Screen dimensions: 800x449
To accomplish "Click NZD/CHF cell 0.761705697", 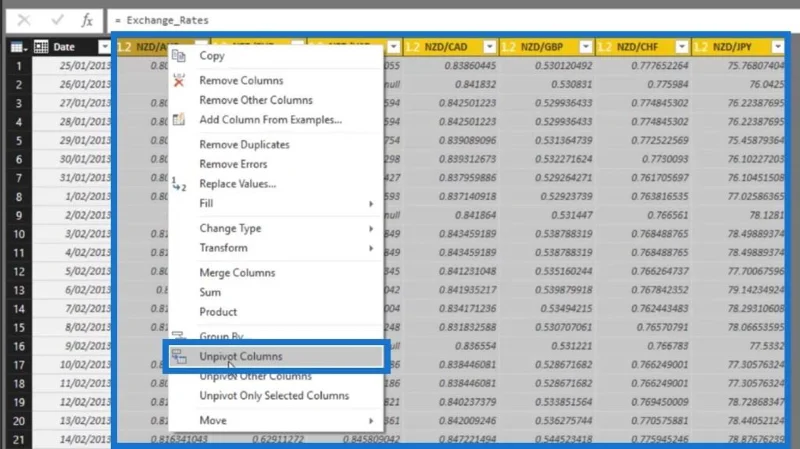I will pos(660,178).
